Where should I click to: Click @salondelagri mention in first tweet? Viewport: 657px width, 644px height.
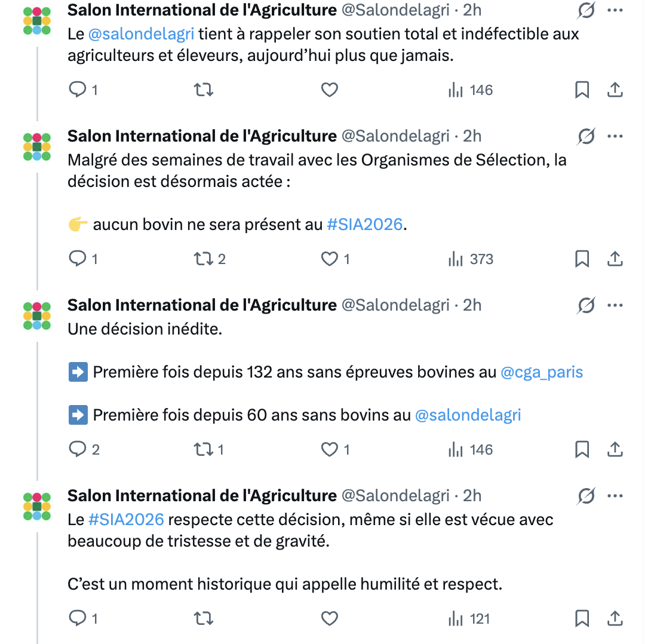(142, 34)
